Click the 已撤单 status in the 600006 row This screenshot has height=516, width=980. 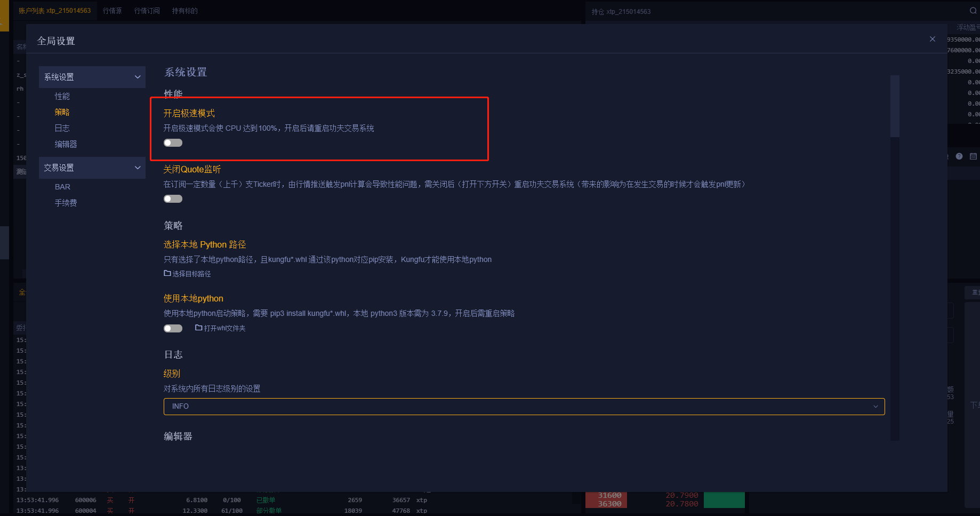click(x=266, y=500)
